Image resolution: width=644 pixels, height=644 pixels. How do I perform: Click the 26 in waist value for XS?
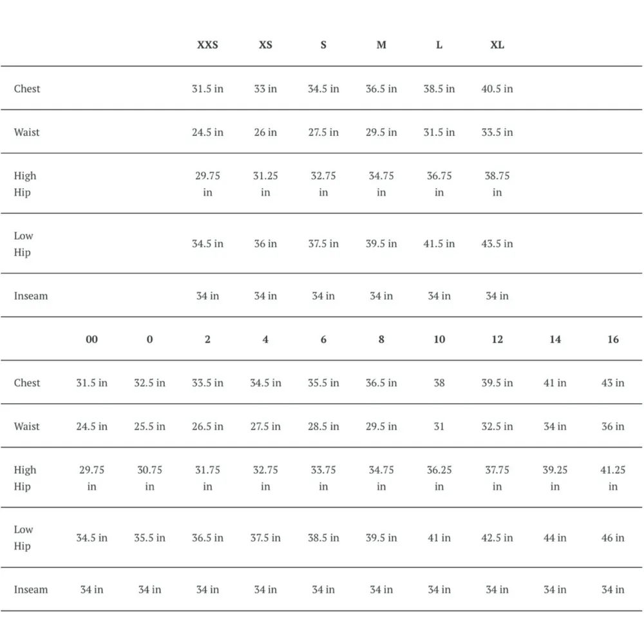(265, 132)
